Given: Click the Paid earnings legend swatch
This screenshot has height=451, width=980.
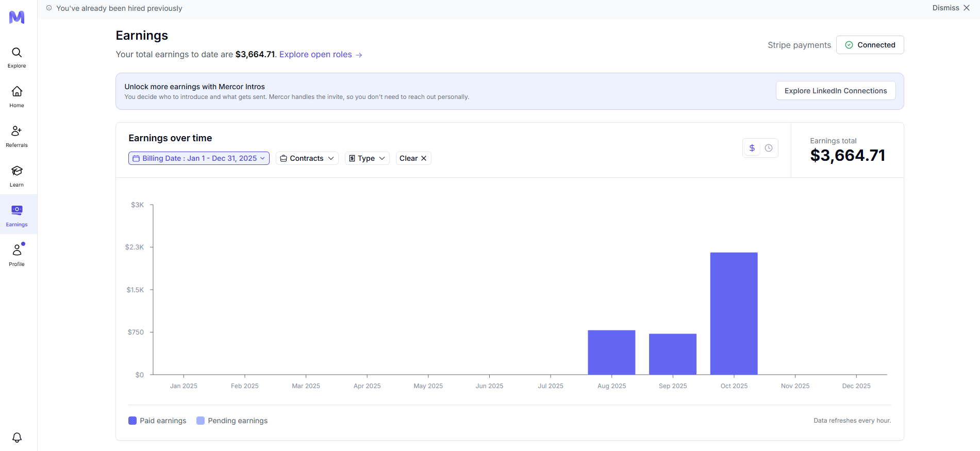Looking at the screenshot, I should point(132,421).
